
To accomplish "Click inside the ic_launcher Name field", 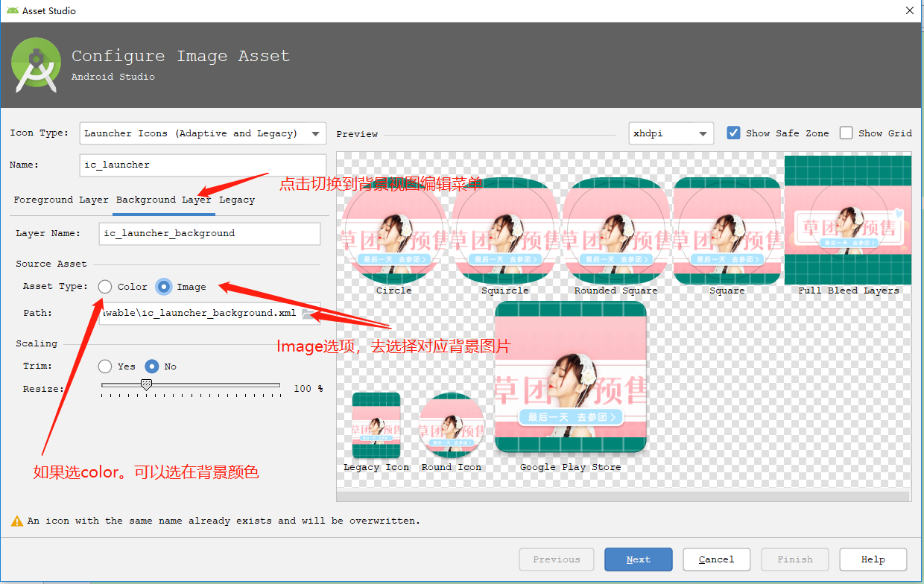I will (x=203, y=165).
